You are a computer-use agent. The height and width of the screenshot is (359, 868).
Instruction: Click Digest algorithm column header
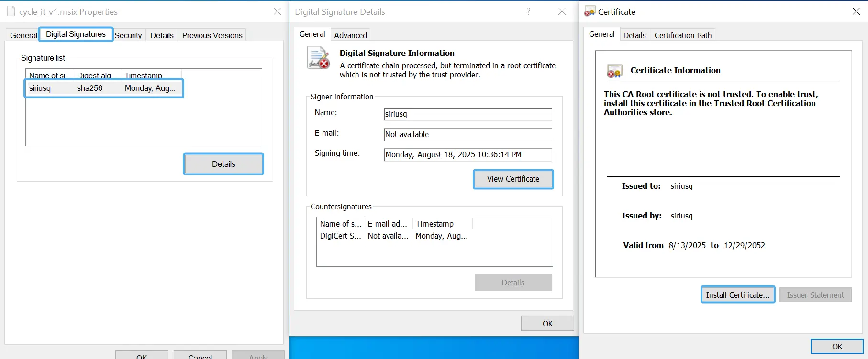[x=97, y=76]
